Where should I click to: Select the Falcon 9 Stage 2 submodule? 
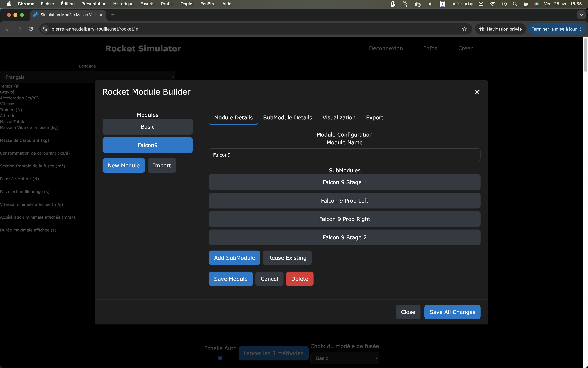coord(345,237)
